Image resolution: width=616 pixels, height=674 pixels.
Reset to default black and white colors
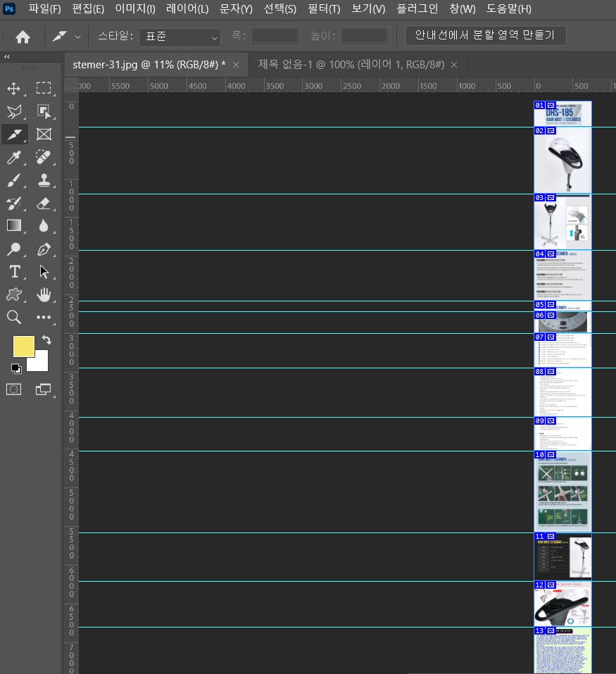(16, 368)
